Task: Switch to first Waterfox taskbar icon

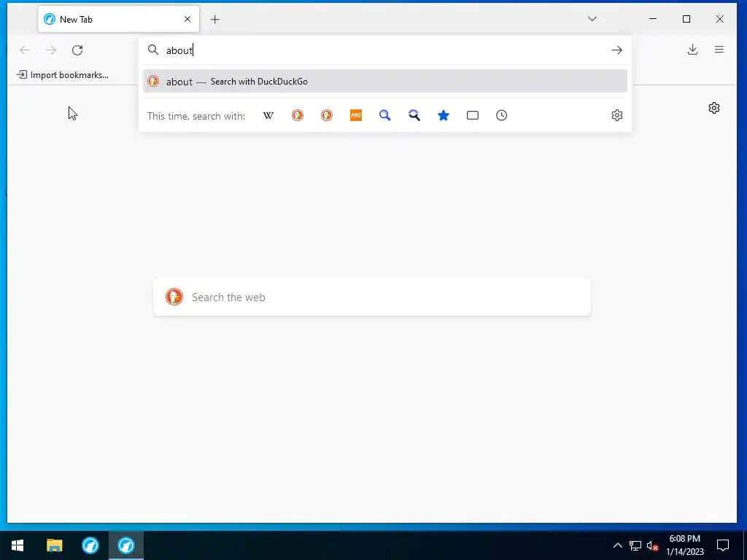Action: 90,545
